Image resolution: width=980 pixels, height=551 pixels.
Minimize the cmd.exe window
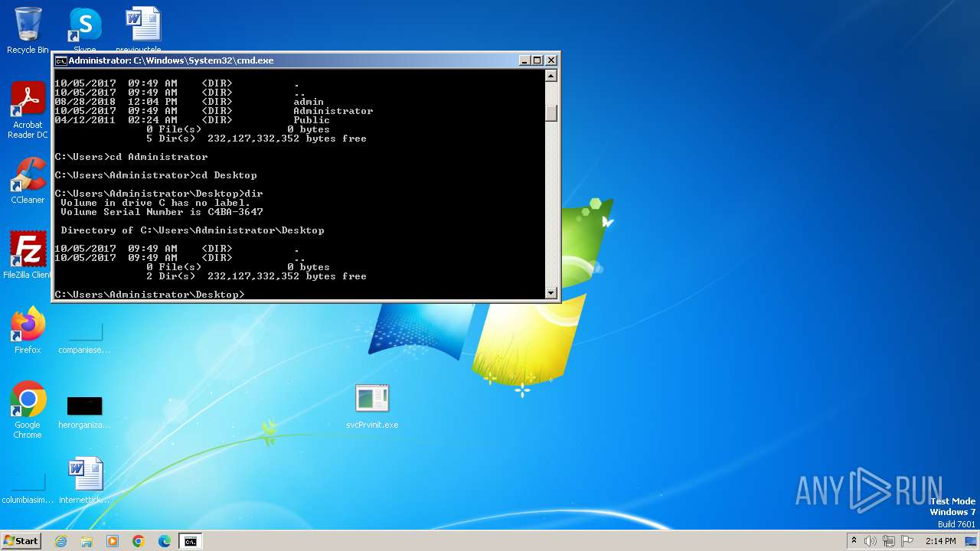(524, 60)
